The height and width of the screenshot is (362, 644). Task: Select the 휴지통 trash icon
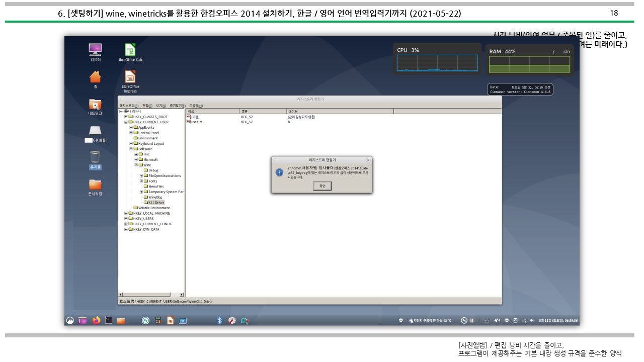pos(95,160)
